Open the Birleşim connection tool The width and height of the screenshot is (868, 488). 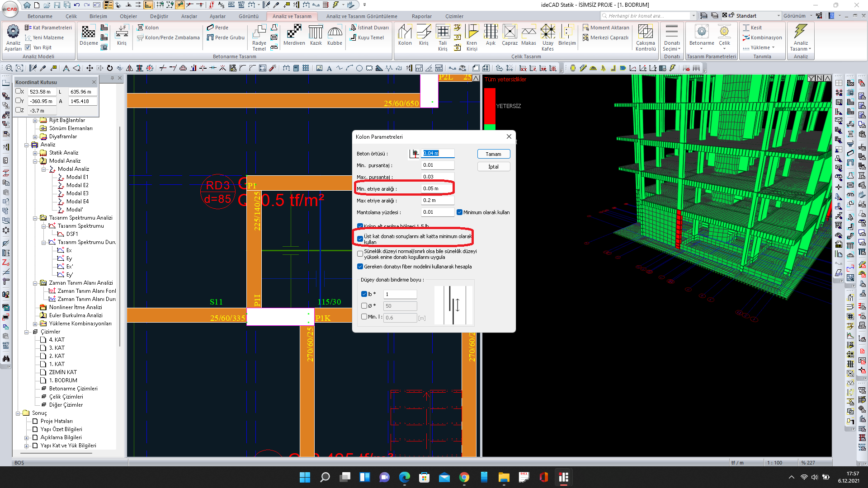click(567, 35)
